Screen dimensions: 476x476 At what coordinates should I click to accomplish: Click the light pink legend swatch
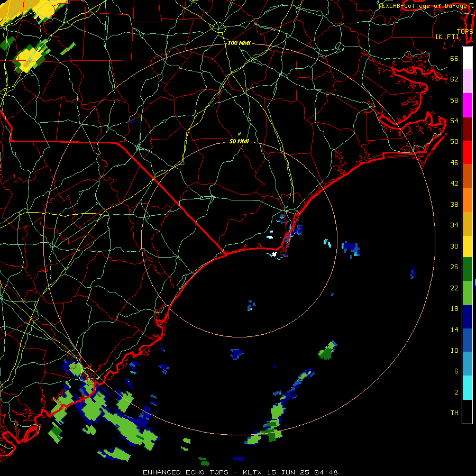pos(467,81)
